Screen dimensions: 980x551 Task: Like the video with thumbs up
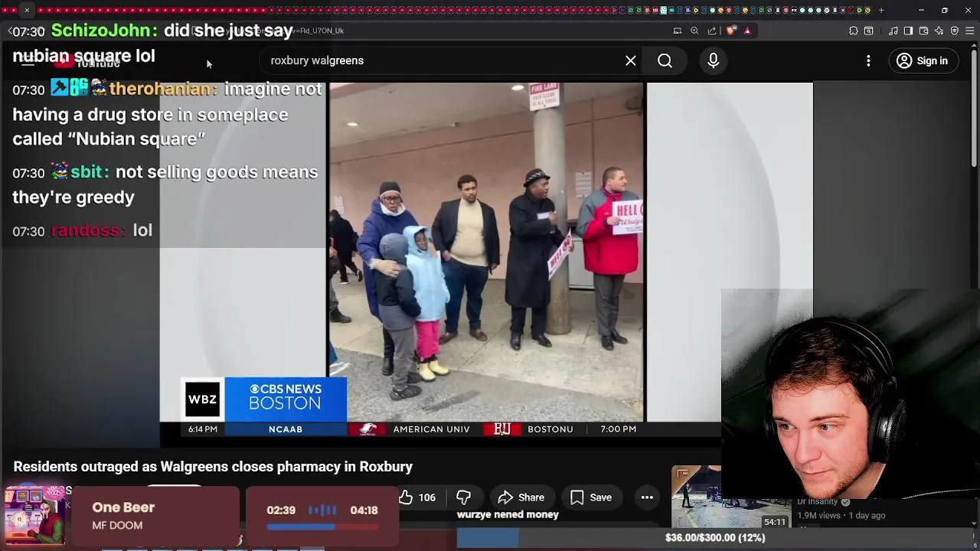[x=417, y=497]
